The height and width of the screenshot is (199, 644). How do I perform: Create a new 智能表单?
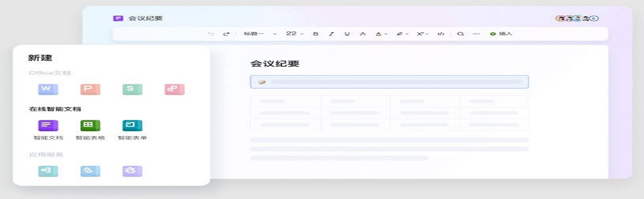coord(132,125)
